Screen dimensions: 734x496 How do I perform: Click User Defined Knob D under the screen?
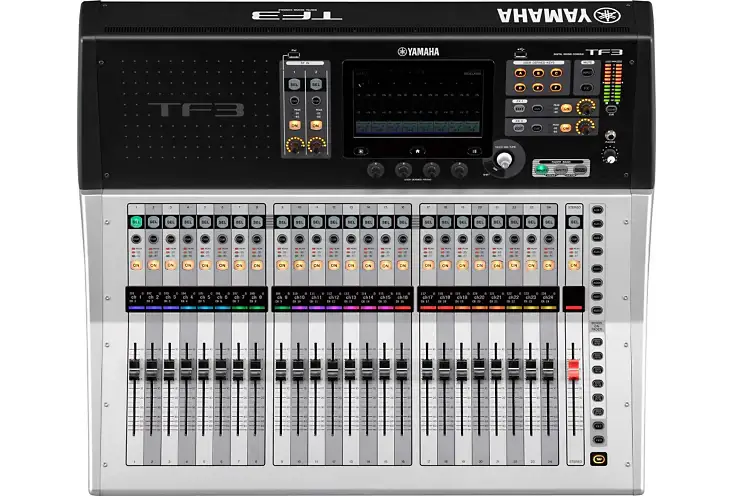[x=459, y=169]
